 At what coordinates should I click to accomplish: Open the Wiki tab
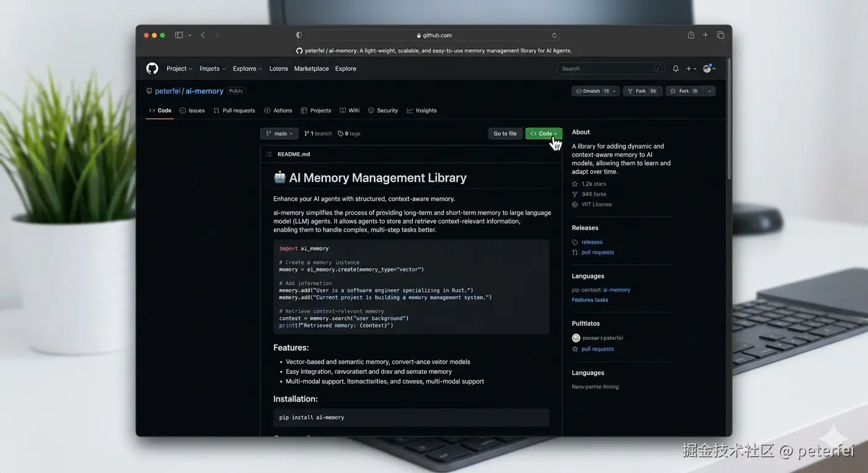(x=350, y=111)
